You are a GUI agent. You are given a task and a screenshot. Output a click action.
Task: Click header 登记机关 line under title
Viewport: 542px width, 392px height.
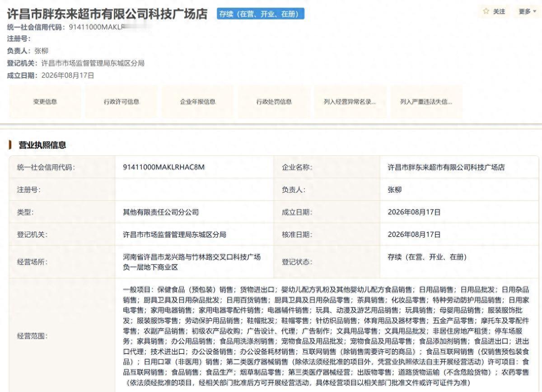pos(76,63)
